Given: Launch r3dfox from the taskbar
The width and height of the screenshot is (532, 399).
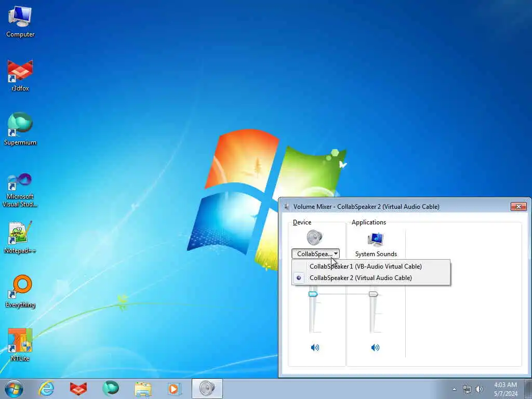Looking at the screenshot, I should pyautogui.click(x=78, y=389).
